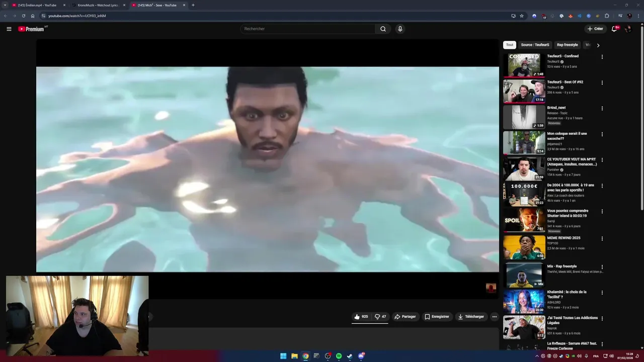Viewport: 644px width, 362px height.
Task: Click the Enregistrer save button
Action: (437, 317)
